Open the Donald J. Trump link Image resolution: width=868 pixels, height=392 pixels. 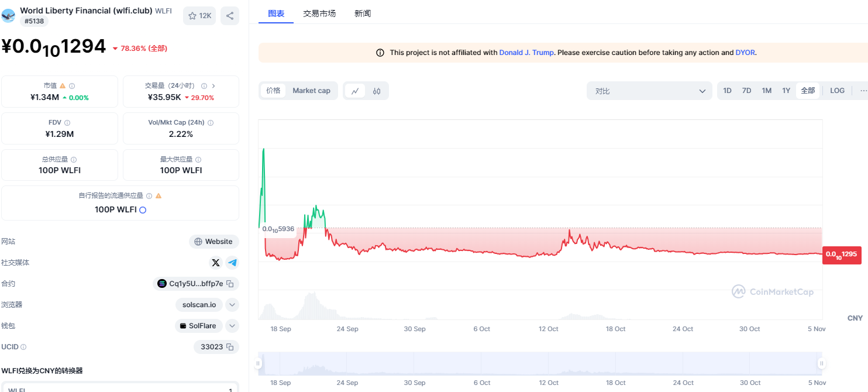tap(526, 53)
